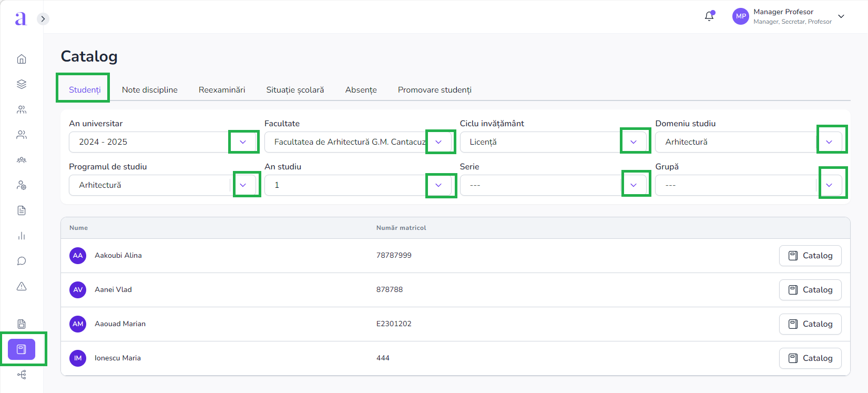This screenshot has width=868, height=393.
Task: Open the Serie dropdown
Action: click(x=634, y=185)
